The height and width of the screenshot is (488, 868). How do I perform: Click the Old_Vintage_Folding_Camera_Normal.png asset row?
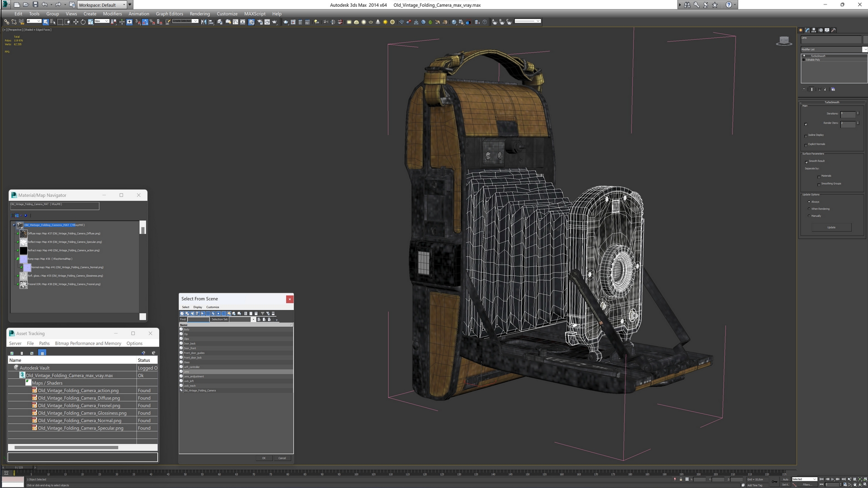point(79,421)
